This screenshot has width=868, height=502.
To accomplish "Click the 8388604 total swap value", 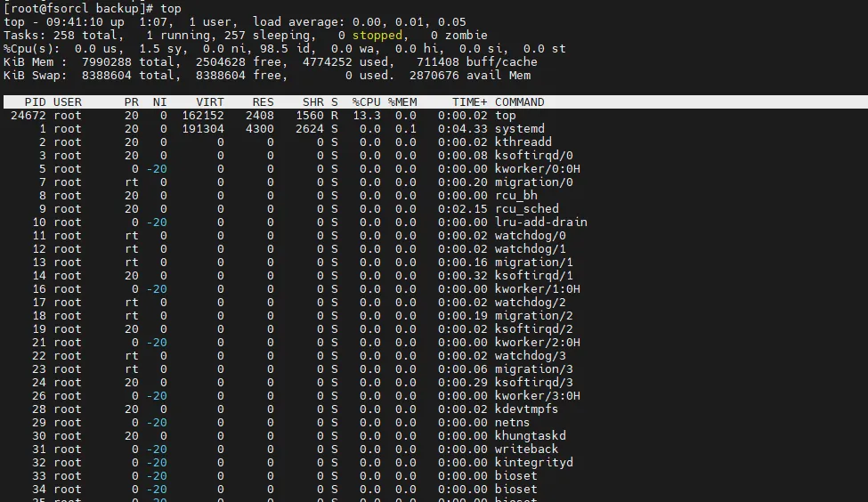I will pos(106,76).
